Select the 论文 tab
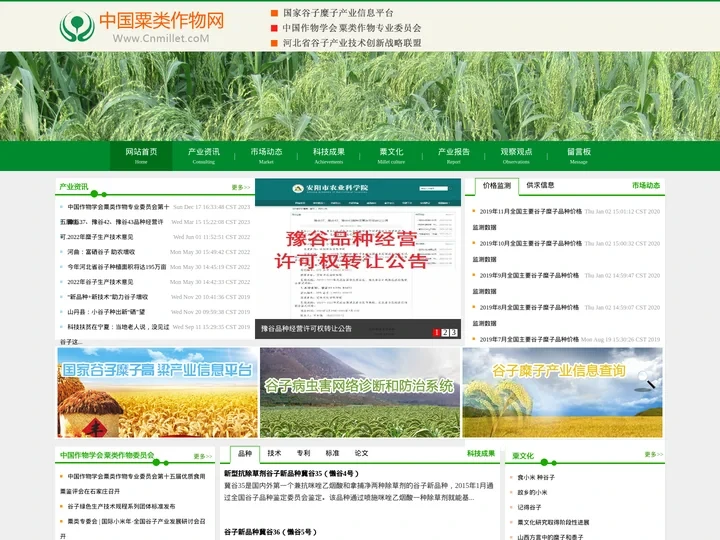Viewport: 720px width, 540px height. pyautogui.click(x=361, y=453)
